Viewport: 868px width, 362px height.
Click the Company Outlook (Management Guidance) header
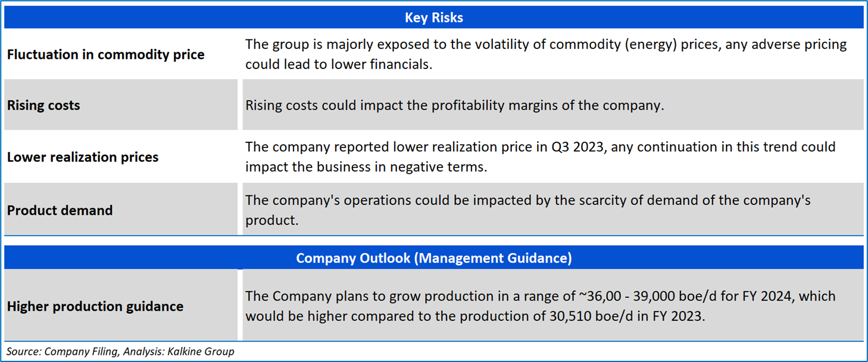(x=433, y=258)
